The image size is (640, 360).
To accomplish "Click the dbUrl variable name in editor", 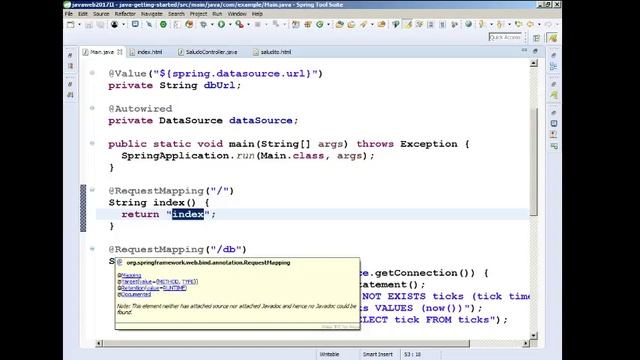I will point(219,85).
